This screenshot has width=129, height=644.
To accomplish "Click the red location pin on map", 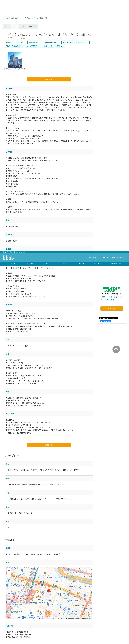I will tap(49, 591).
